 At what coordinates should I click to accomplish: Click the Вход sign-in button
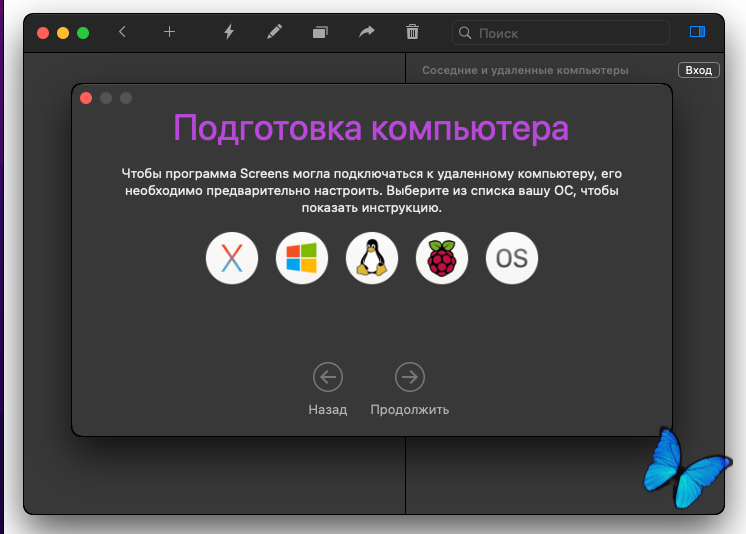(698, 70)
